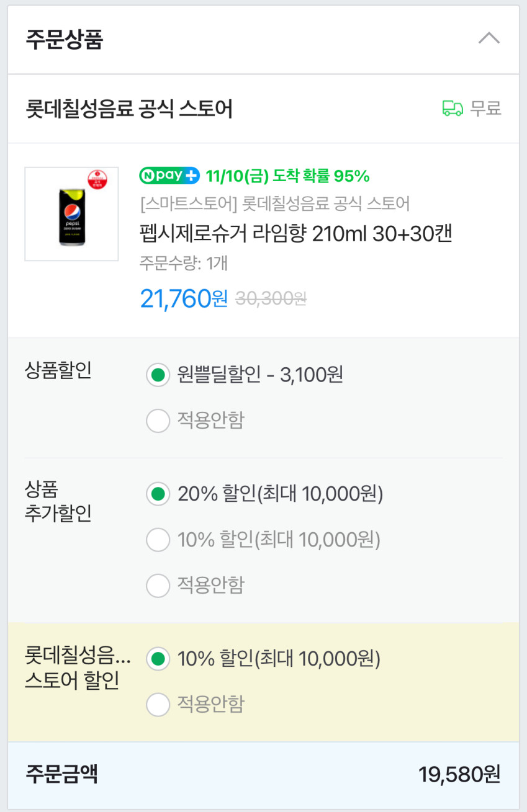527x812 pixels.
Task: Click the 11/10(금) 도착 확률 95% text
Action: 287,176
